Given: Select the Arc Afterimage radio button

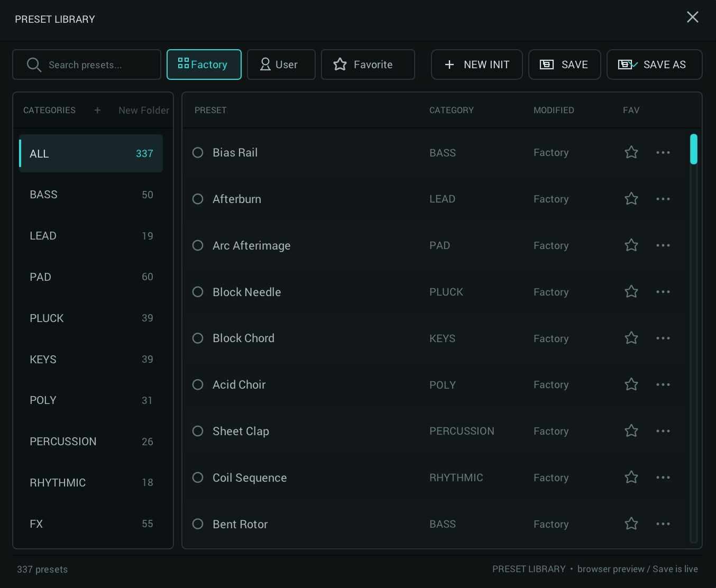Looking at the screenshot, I should 198,245.
